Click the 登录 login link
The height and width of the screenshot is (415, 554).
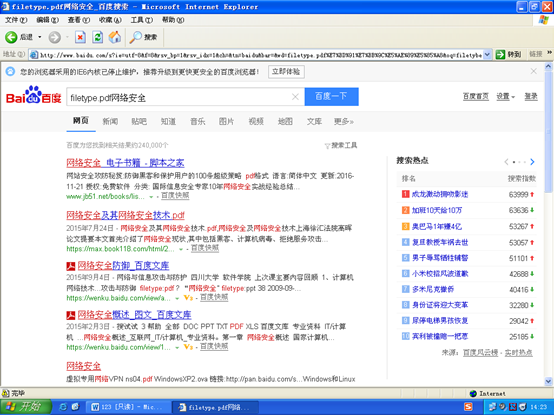pyautogui.click(x=531, y=96)
